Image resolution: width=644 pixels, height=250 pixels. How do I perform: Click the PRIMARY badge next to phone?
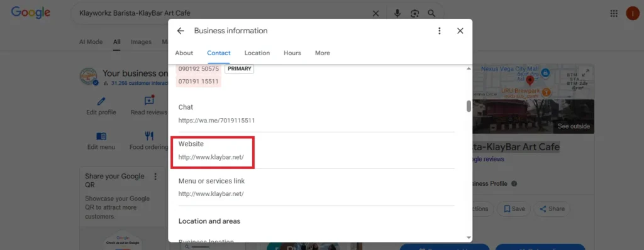pyautogui.click(x=240, y=69)
